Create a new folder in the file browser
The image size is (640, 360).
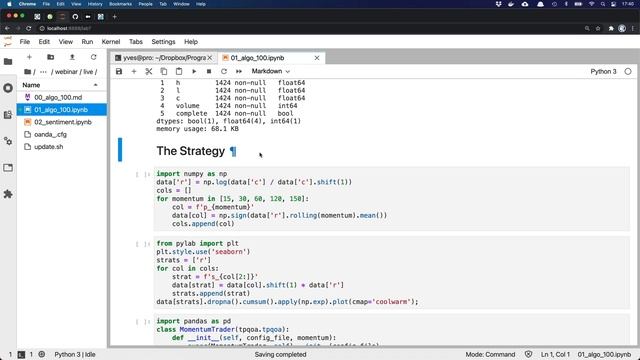51,57
